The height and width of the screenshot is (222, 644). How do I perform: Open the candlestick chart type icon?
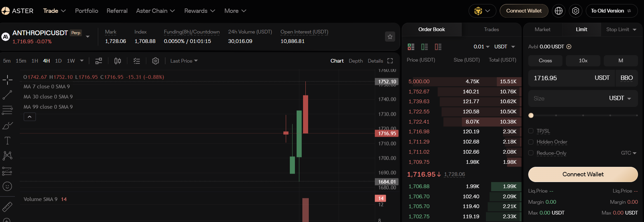(x=117, y=61)
